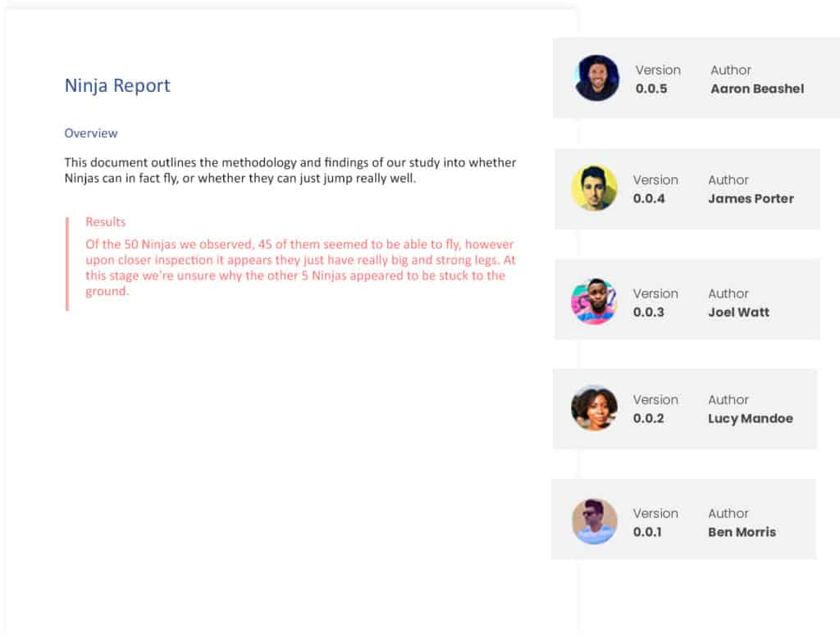Viewport: 840px width, 642px height.
Task: Click Aaron Beashel's profile avatar
Action: 597,78
